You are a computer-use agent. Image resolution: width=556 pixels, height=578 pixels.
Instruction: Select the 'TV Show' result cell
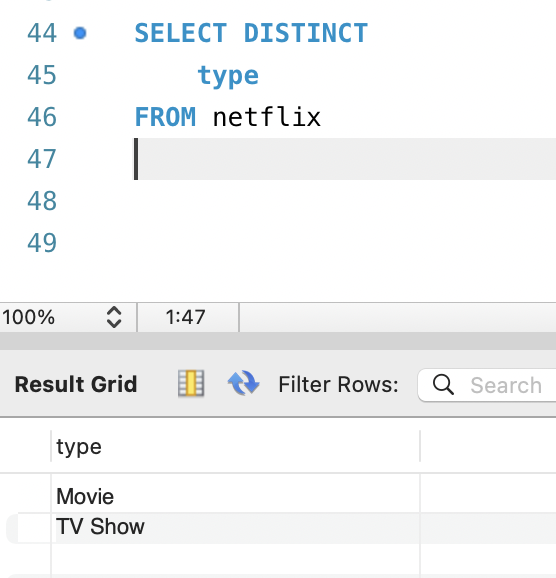point(235,526)
